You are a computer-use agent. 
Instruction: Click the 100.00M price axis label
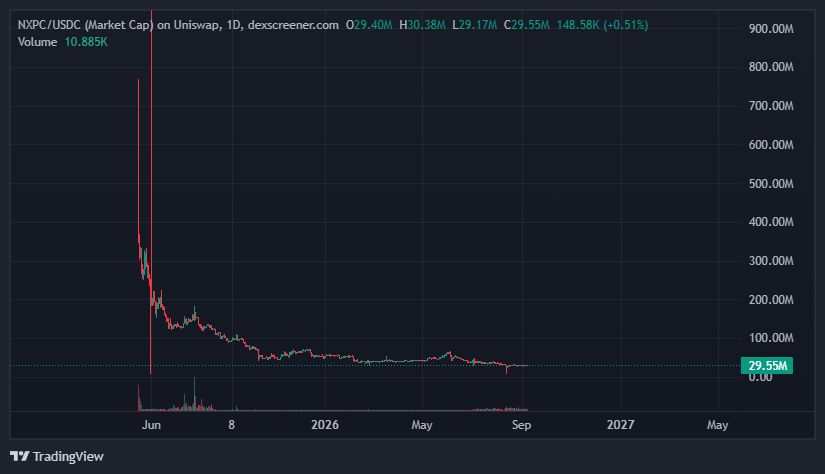pyautogui.click(x=771, y=338)
